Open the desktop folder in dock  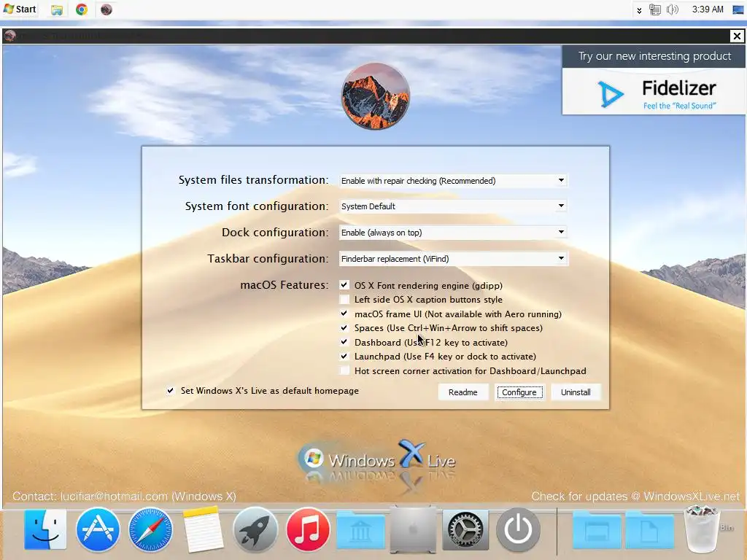(x=597, y=531)
